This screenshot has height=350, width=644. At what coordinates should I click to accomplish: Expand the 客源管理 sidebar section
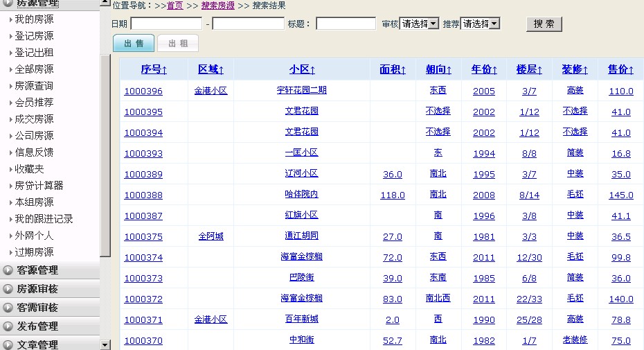tap(37, 270)
